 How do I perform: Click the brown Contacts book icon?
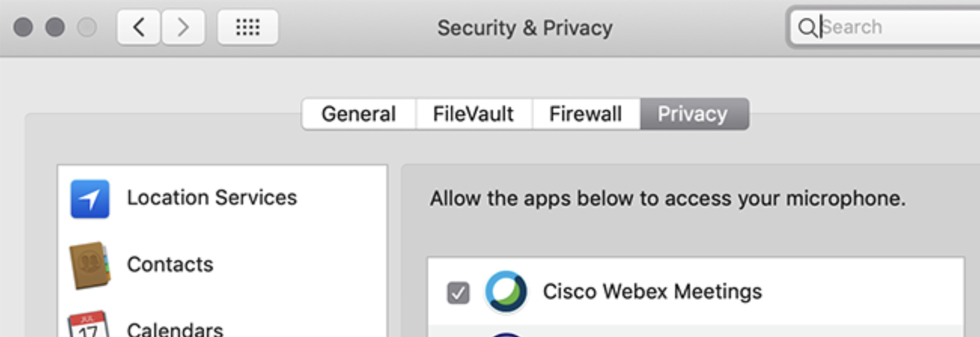point(90,266)
